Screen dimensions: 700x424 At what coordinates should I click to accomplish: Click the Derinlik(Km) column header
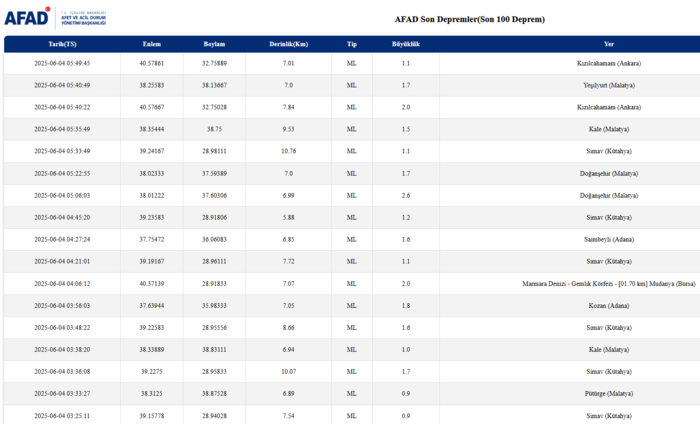click(x=288, y=44)
